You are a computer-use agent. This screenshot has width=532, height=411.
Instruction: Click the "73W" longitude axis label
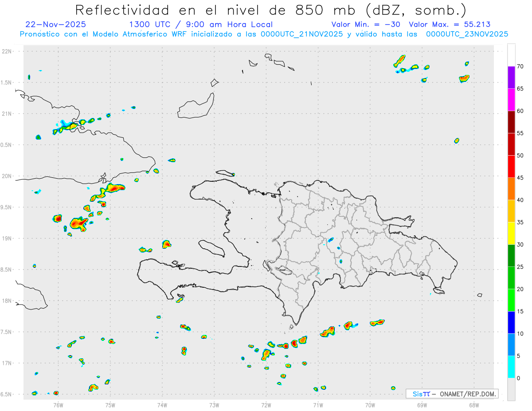point(214,404)
